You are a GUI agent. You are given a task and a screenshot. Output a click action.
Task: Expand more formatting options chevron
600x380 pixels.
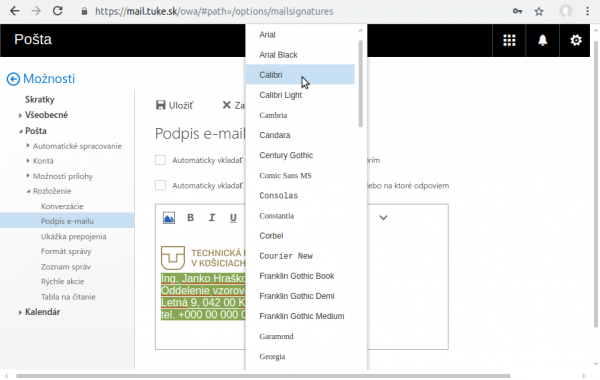[x=383, y=218]
